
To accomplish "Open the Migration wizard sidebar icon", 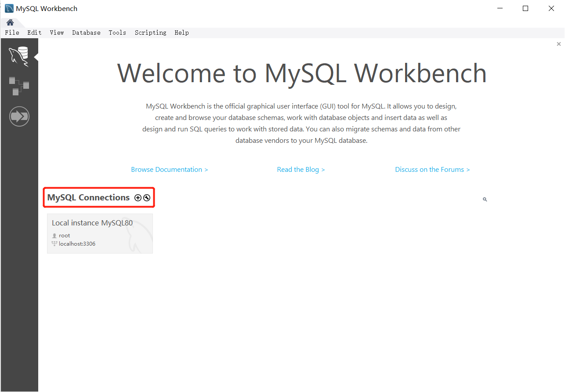I will (x=19, y=116).
